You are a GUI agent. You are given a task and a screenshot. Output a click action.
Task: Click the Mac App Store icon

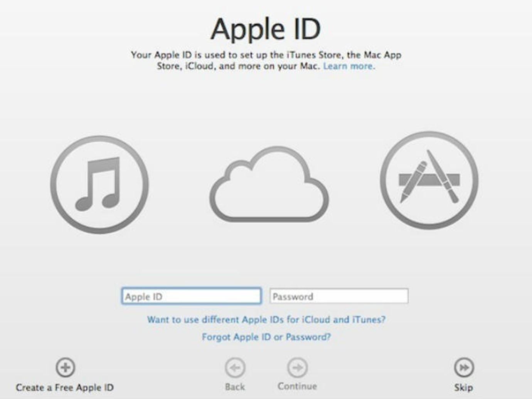tap(429, 180)
